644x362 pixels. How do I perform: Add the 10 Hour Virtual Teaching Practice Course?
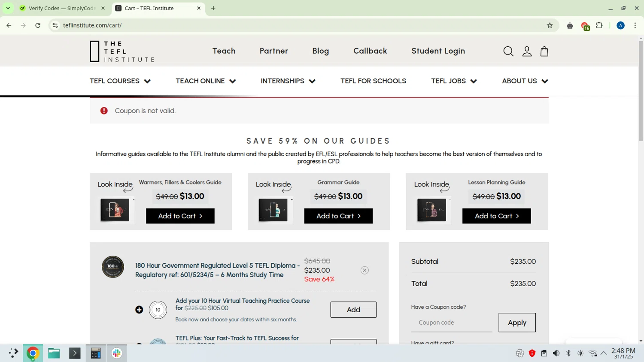(353, 310)
